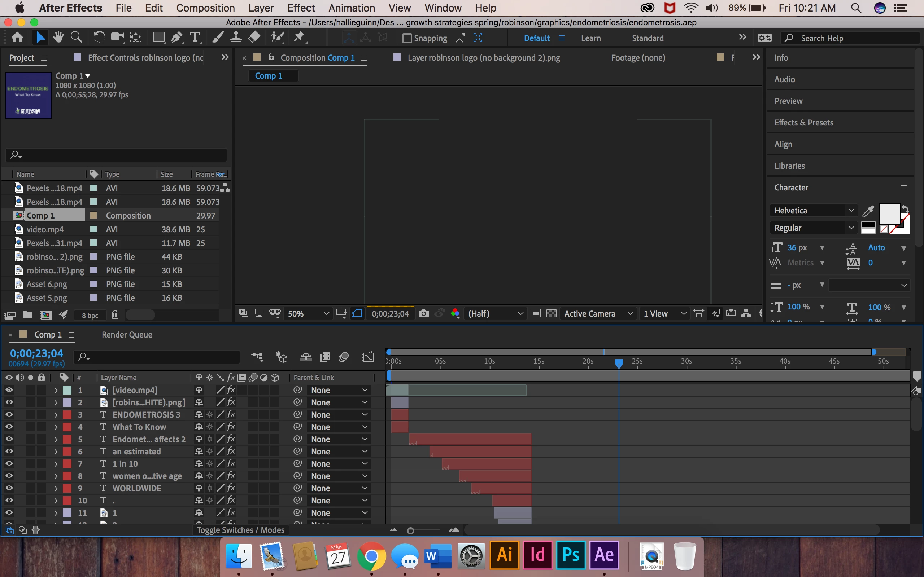
Task: Toggle visibility of the WORLDWIDE layer
Action: (x=9, y=488)
